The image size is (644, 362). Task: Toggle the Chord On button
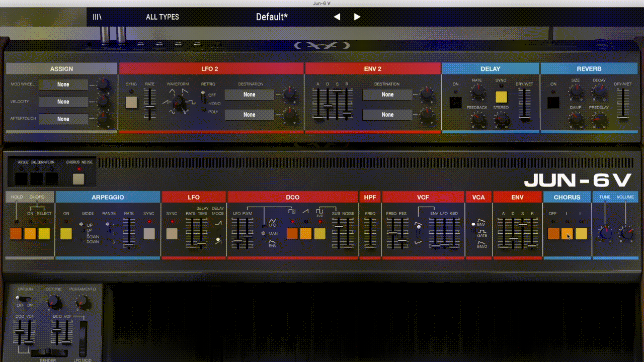pyautogui.click(x=31, y=234)
